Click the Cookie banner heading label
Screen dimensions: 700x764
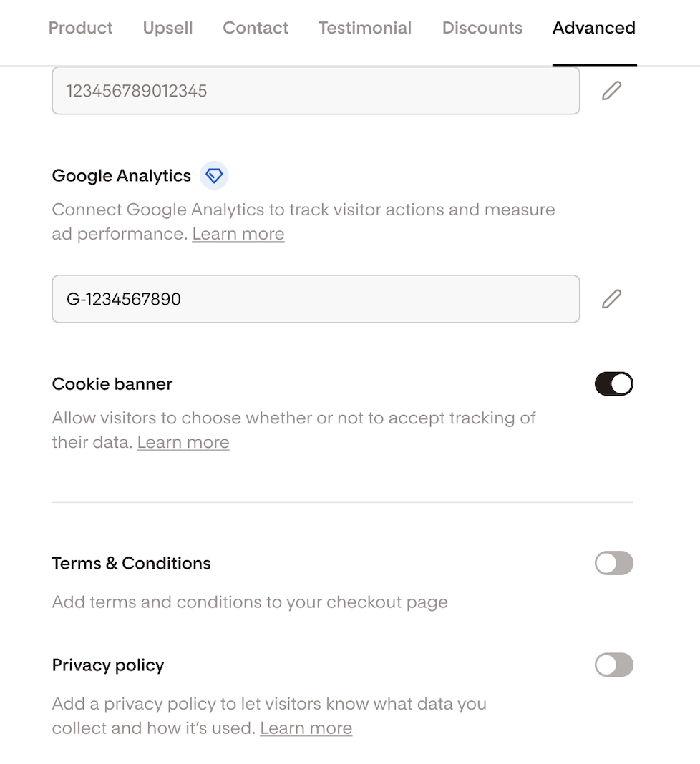point(112,384)
